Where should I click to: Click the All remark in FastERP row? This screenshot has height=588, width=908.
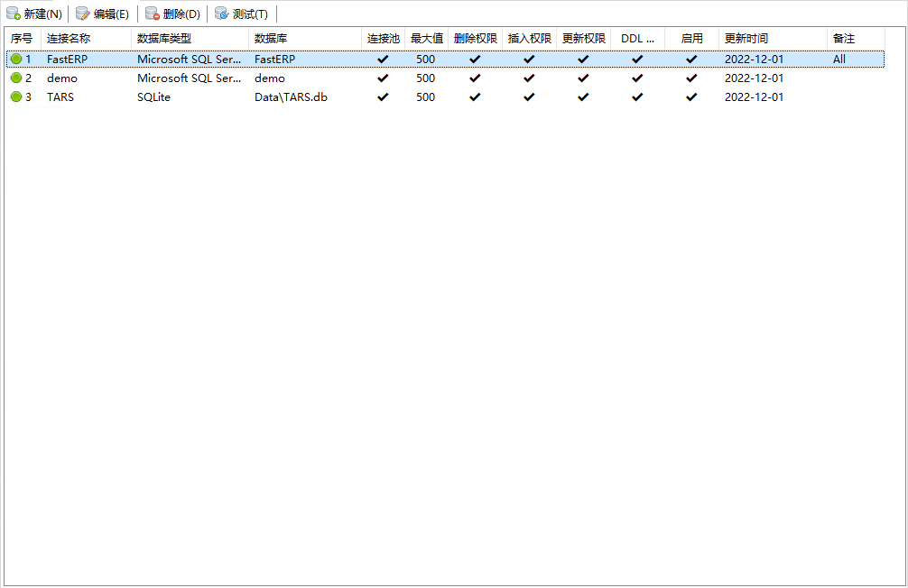(839, 59)
